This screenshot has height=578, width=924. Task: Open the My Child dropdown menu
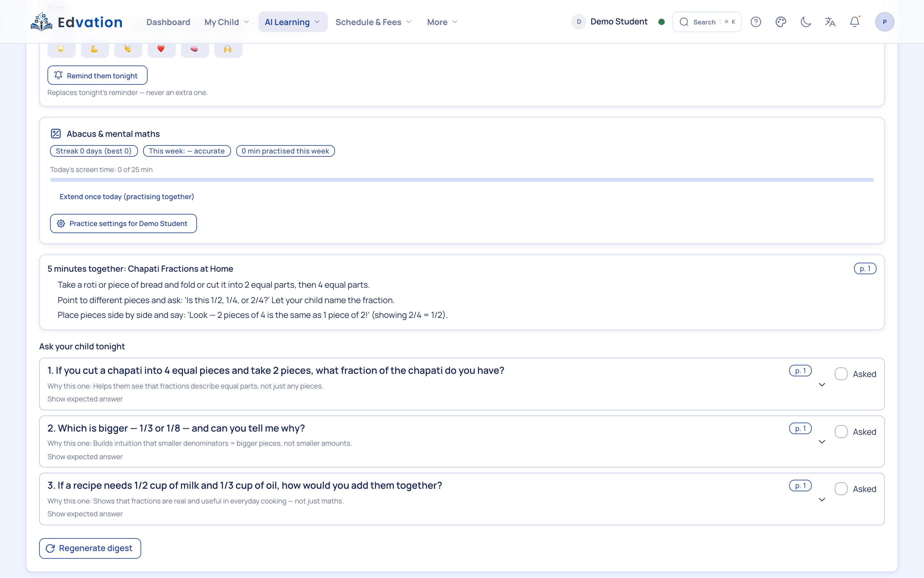pyautogui.click(x=227, y=22)
